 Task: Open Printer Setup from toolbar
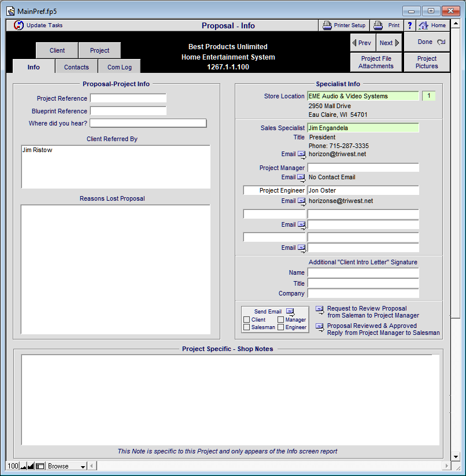tap(344, 25)
